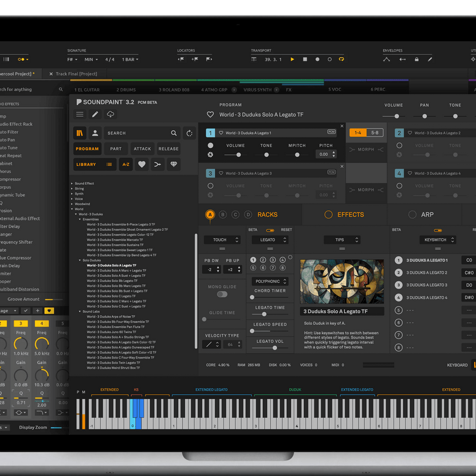
Task: Open the library books browser icon
Action: [80, 133]
